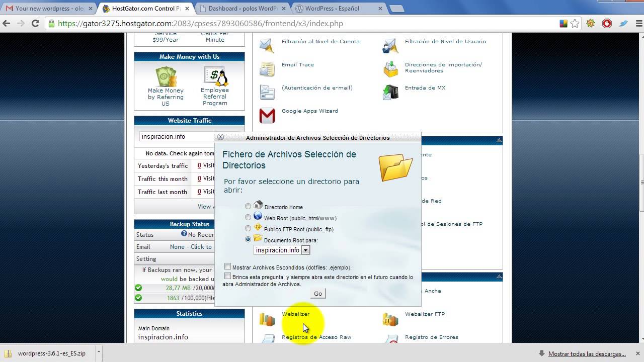Click the green check beside 1863 files
This screenshot has height=362, width=644.
tap(138, 298)
